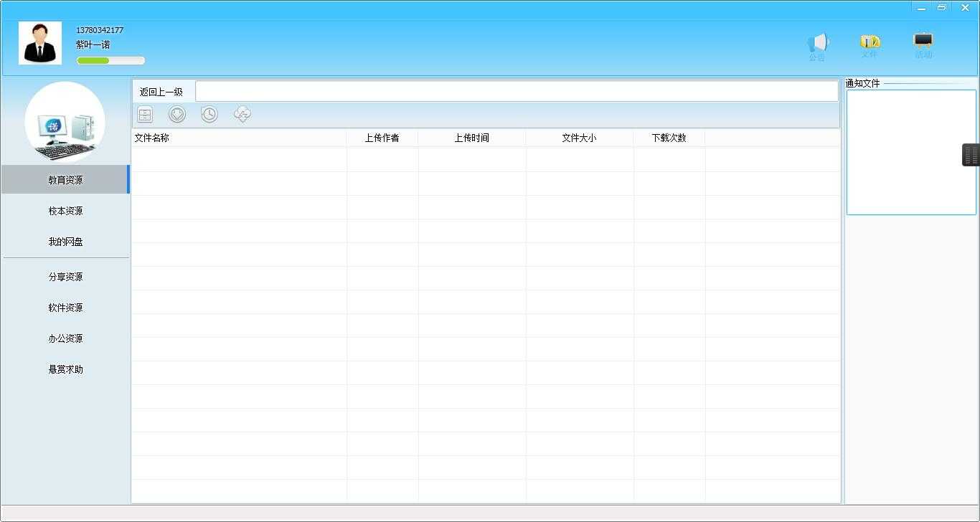Click the file cabinet toolbar icon
This screenshot has height=522, width=980.
coord(145,115)
